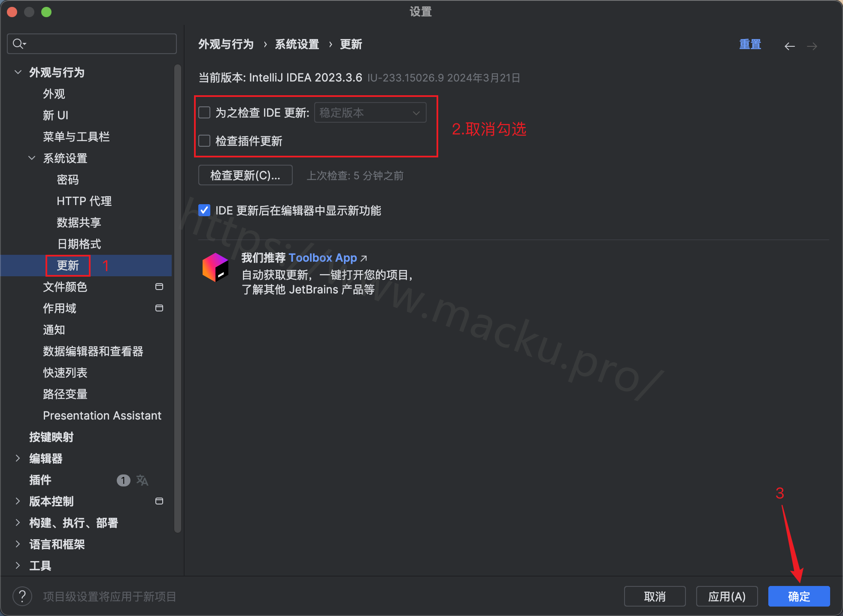The height and width of the screenshot is (616, 843).
Task: Navigate back with the left arrow
Action: tap(790, 46)
